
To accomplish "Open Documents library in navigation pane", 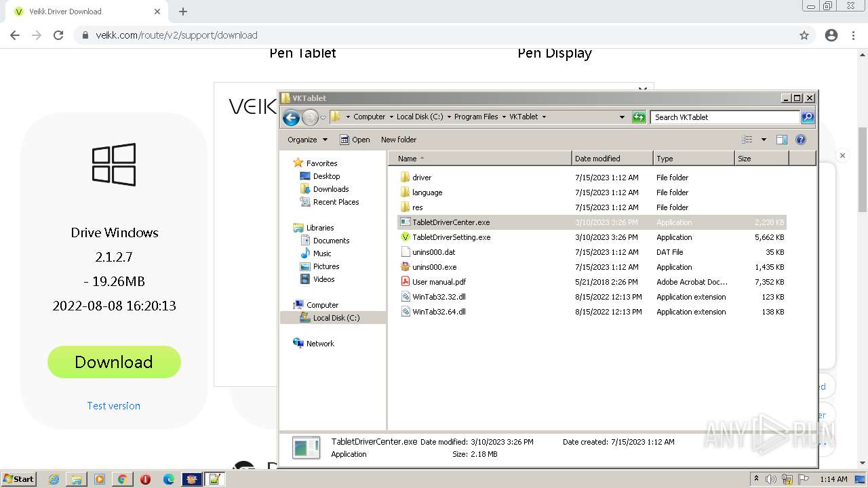I will 331,241.
